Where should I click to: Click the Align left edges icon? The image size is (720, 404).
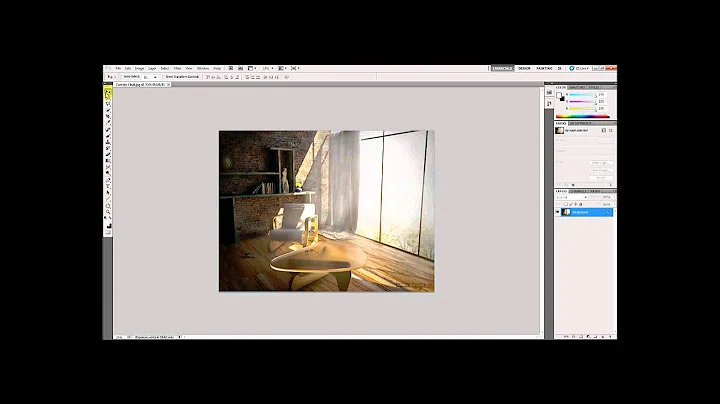226,77
